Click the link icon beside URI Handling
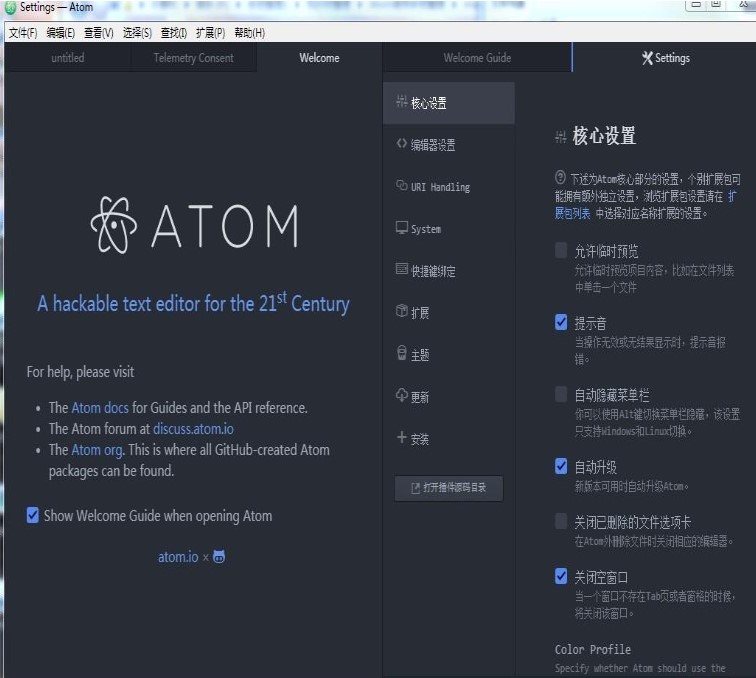756x678 pixels. [401, 185]
